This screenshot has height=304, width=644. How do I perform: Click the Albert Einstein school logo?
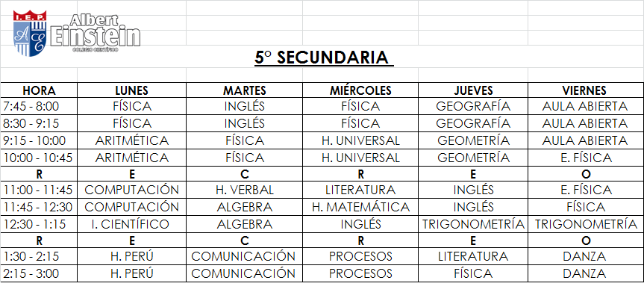(x=76, y=32)
